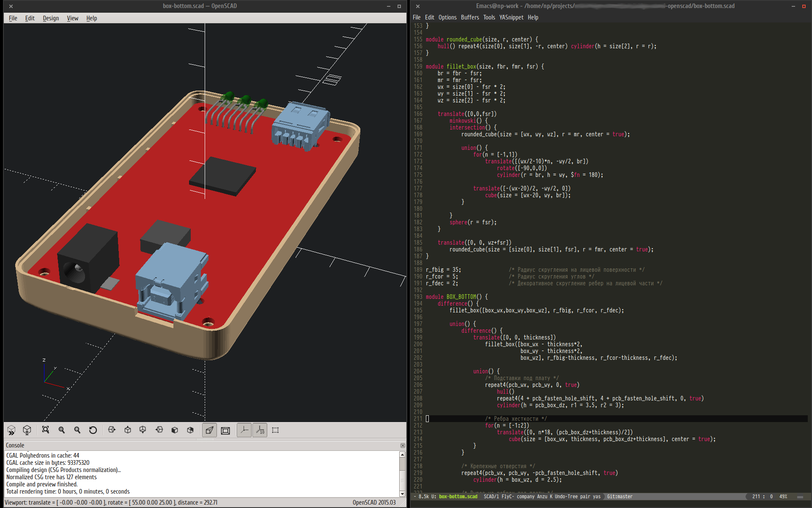Click the Emacs cursor at line 211

pos(427,419)
